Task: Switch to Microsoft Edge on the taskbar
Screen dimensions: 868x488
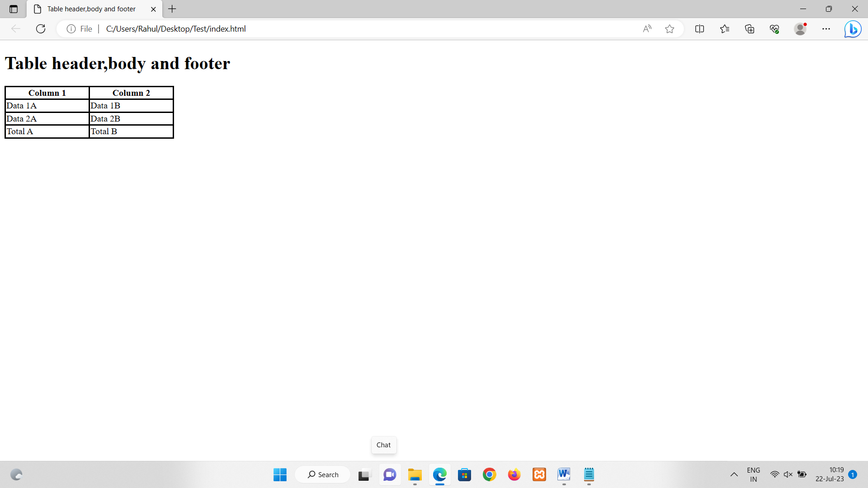Action: click(x=439, y=474)
